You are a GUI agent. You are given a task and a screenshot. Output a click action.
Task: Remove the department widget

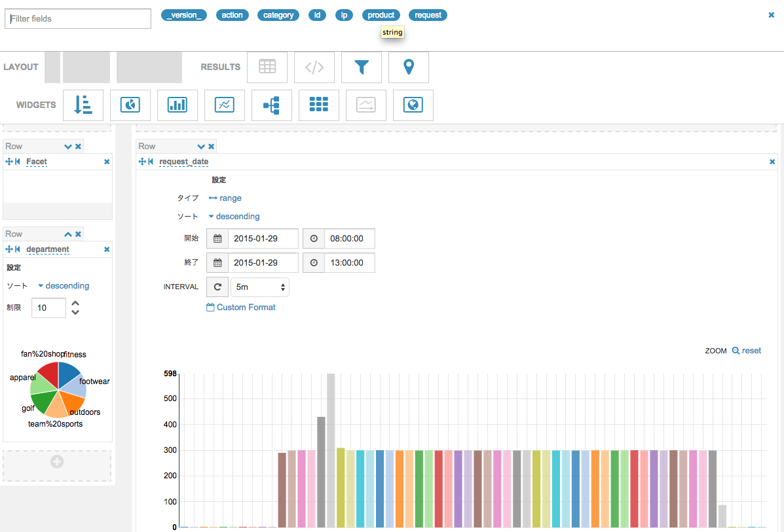pyautogui.click(x=107, y=249)
